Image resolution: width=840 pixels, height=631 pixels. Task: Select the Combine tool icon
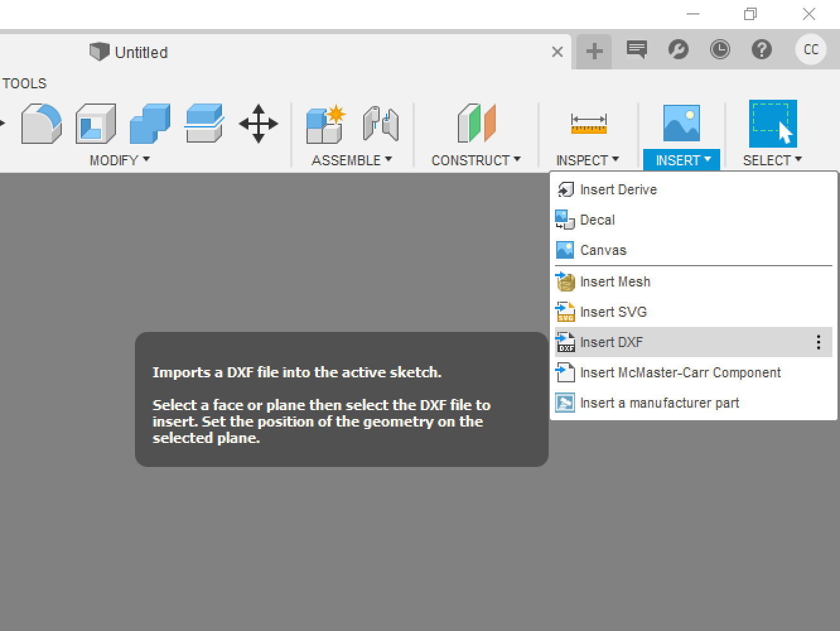pos(150,123)
